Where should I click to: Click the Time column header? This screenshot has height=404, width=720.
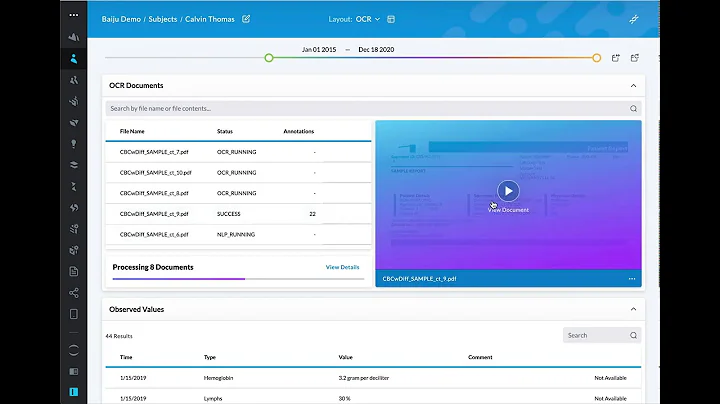(x=126, y=357)
